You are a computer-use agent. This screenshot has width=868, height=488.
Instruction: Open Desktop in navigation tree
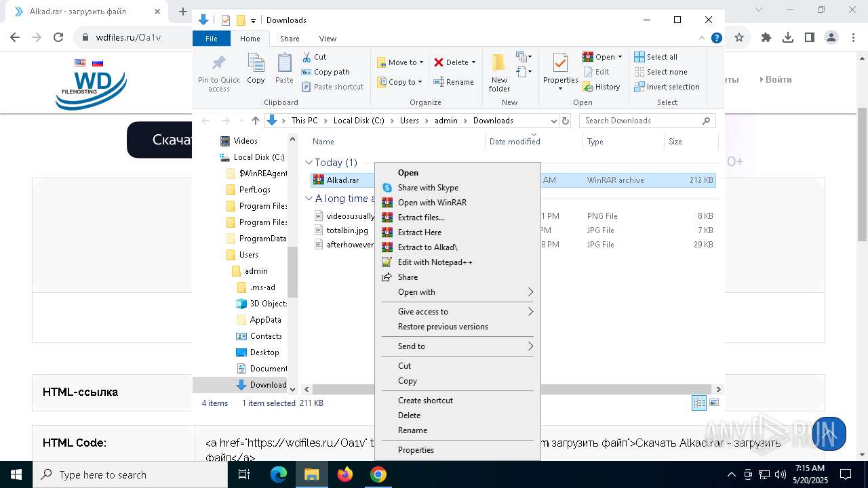(264, 352)
